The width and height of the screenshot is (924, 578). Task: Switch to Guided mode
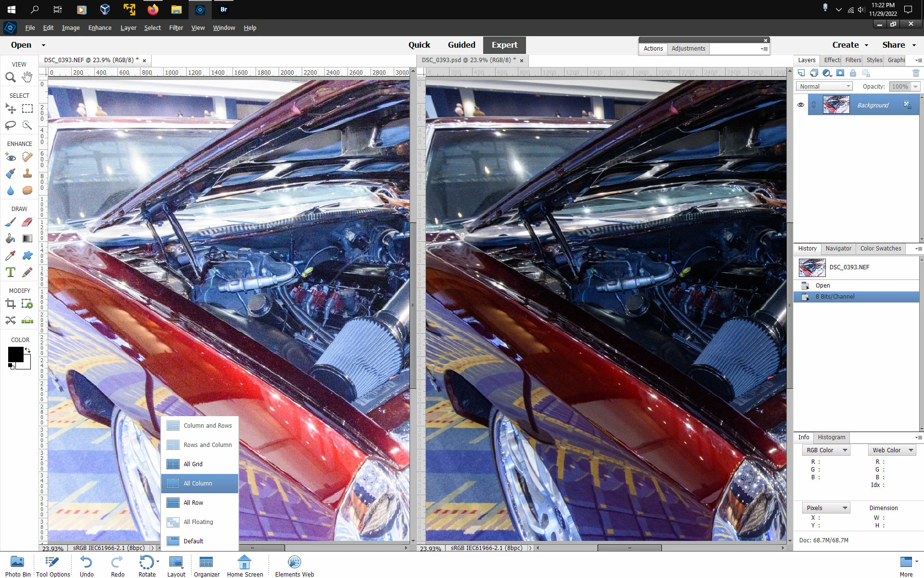[461, 45]
